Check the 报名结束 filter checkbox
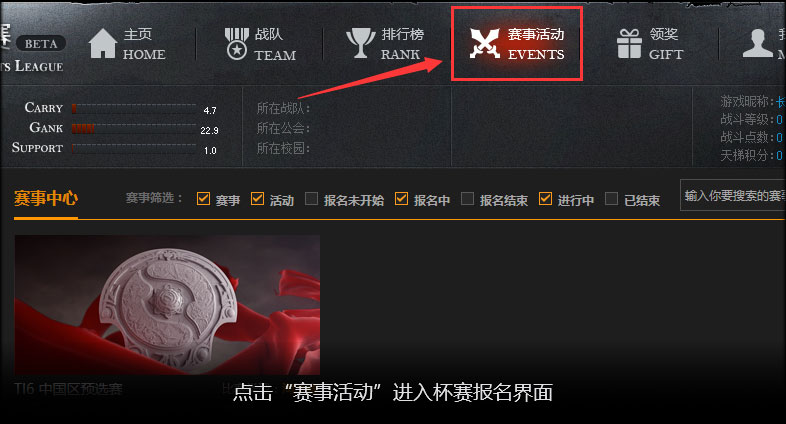The height and width of the screenshot is (424, 786). click(467, 198)
